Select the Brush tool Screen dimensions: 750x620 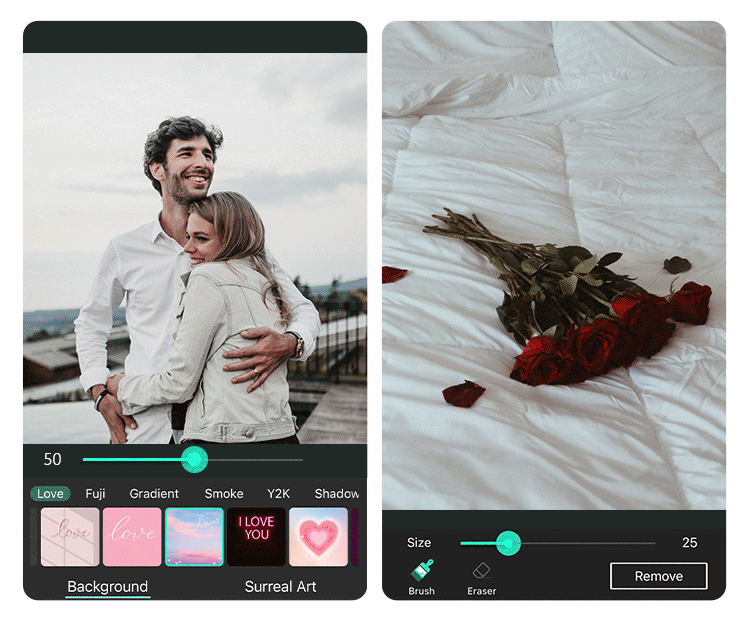click(x=421, y=578)
